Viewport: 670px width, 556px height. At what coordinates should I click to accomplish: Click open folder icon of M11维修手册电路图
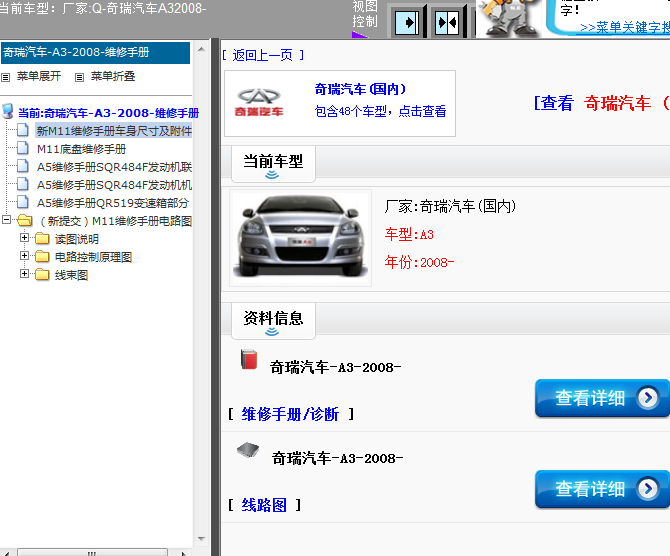pyautogui.click(x=25, y=221)
